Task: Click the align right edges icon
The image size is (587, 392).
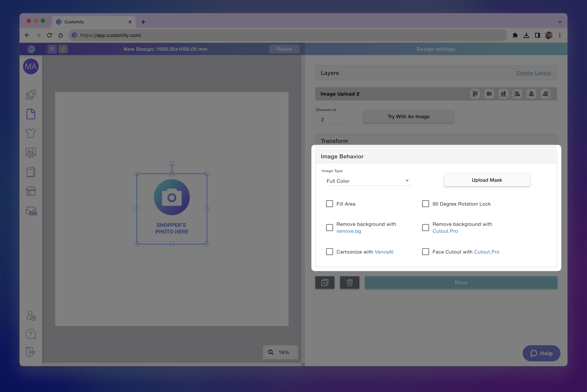Action: (x=545, y=94)
